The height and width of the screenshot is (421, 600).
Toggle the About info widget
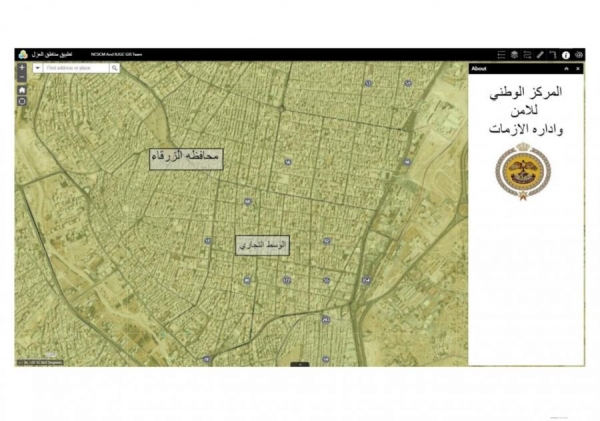pyautogui.click(x=566, y=54)
